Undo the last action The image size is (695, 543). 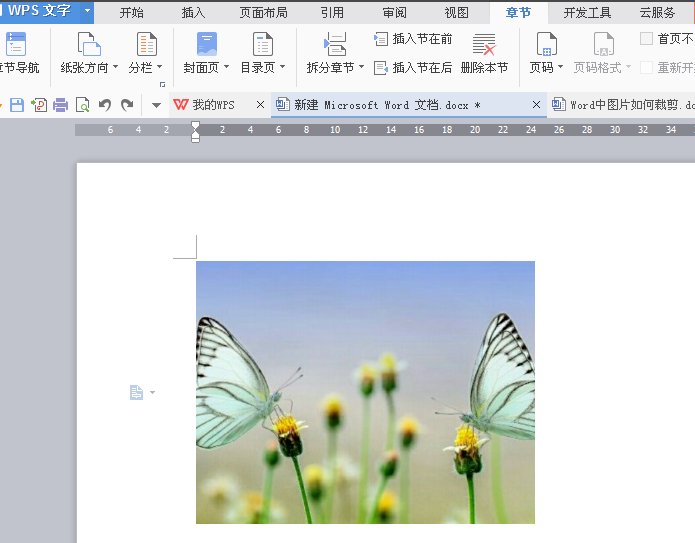[x=105, y=105]
